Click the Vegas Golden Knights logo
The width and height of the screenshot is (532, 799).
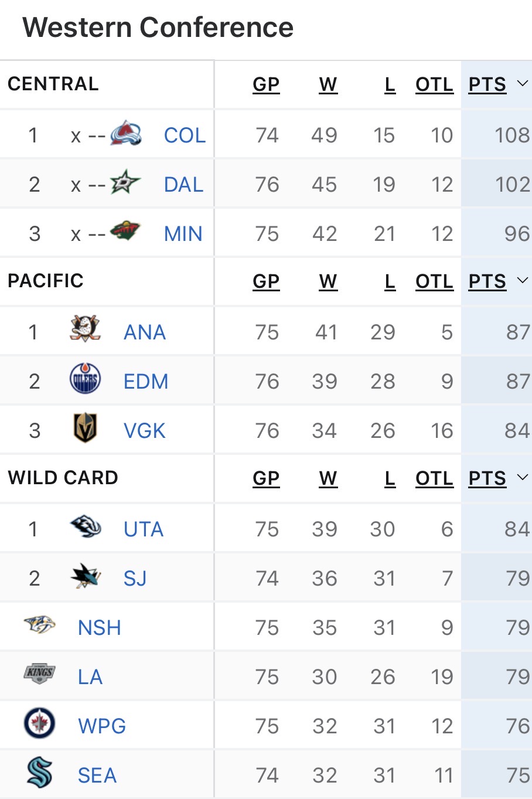coord(86,429)
